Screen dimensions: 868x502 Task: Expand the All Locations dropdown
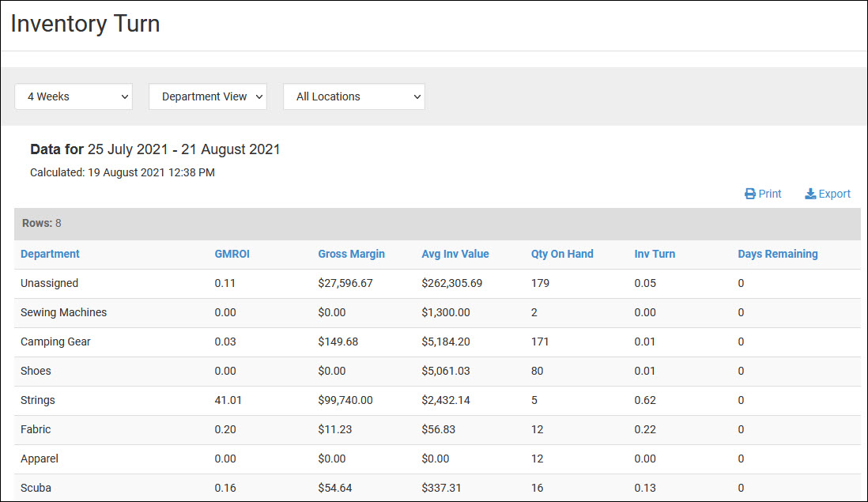(x=354, y=96)
